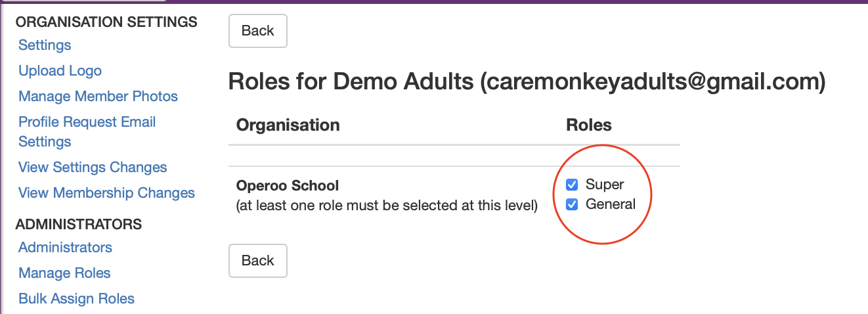Image resolution: width=868 pixels, height=314 pixels.
Task: Navigate to Manage Roles
Action: coord(64,273)
